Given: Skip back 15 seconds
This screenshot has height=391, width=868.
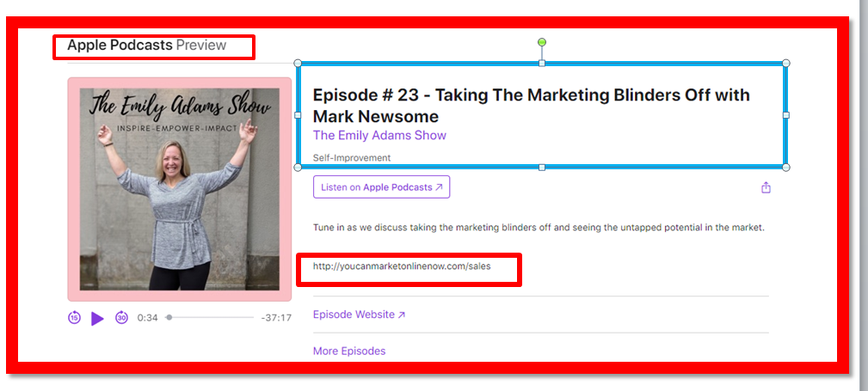Looking at the screenshot, I should pos(74,318).
